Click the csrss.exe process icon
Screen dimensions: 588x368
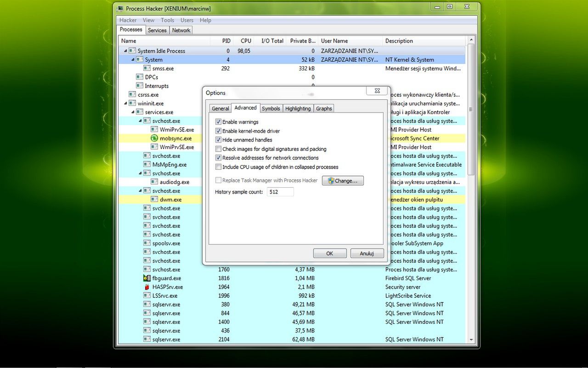click(x=132, y=95)
